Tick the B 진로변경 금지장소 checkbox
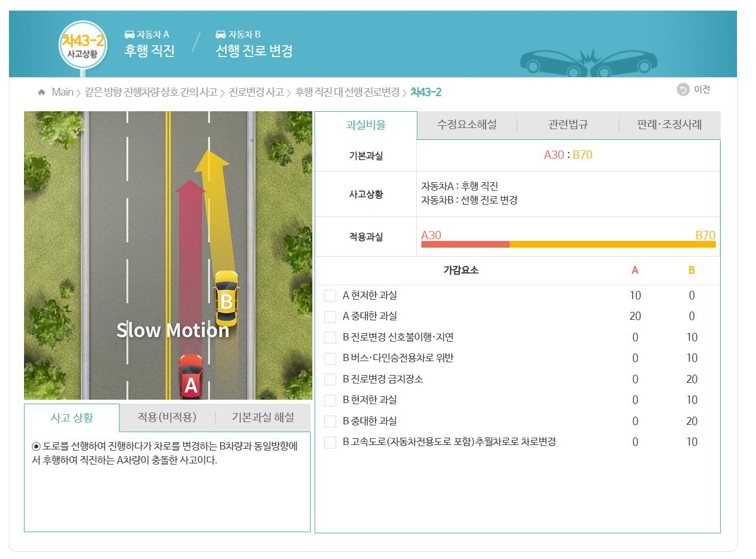This screenshot has width=756, height=559. coord(330,380)
